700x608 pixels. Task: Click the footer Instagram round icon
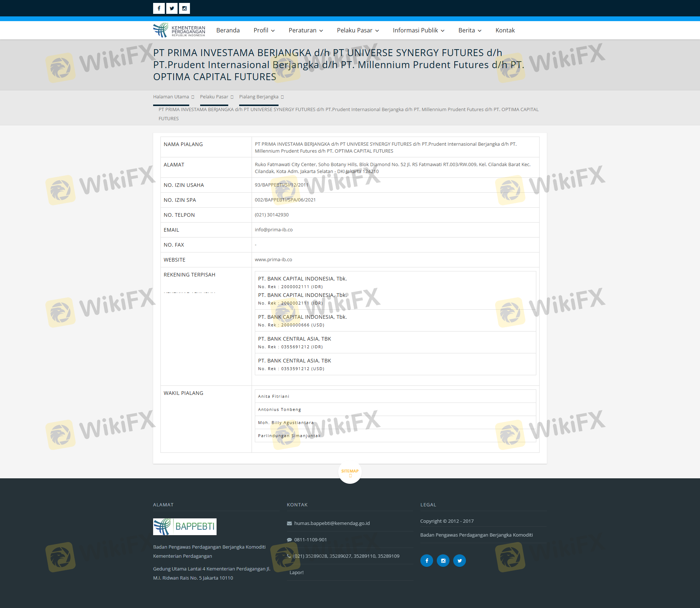coord(443,561)
